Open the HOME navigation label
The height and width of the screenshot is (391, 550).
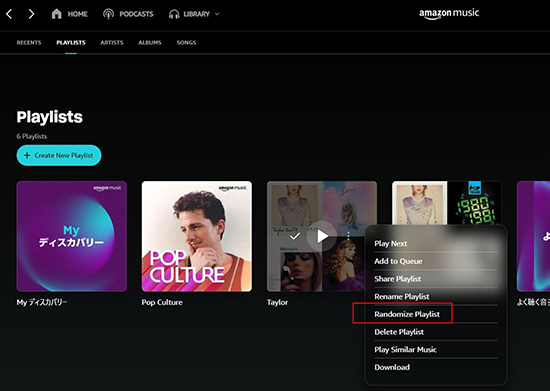point(78,14)
